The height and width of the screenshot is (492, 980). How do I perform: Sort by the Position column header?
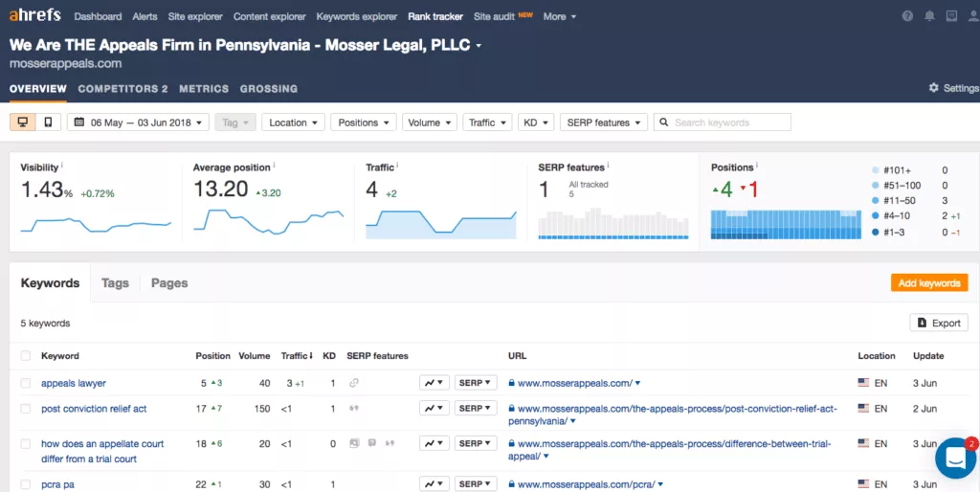point(212,356)
